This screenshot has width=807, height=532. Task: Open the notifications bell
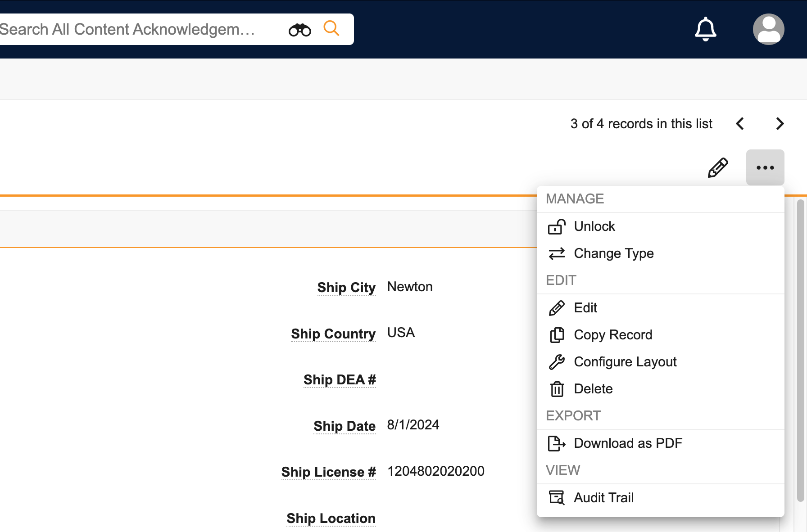[705, 29]
